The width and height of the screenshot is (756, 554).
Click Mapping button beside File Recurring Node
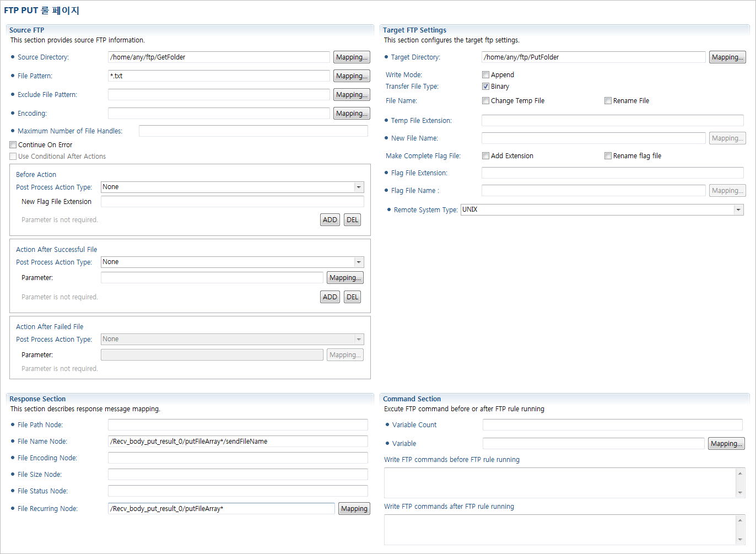(x=354, y=509)
